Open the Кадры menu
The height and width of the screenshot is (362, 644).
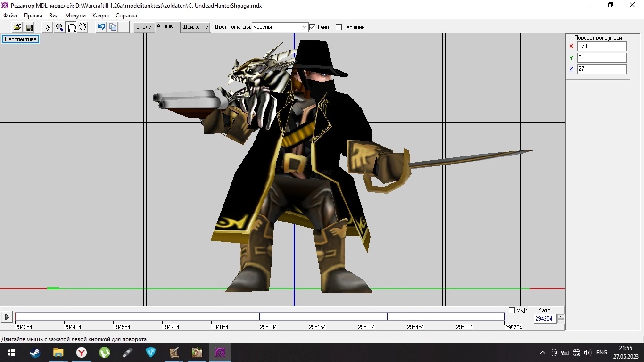[100, 16]
